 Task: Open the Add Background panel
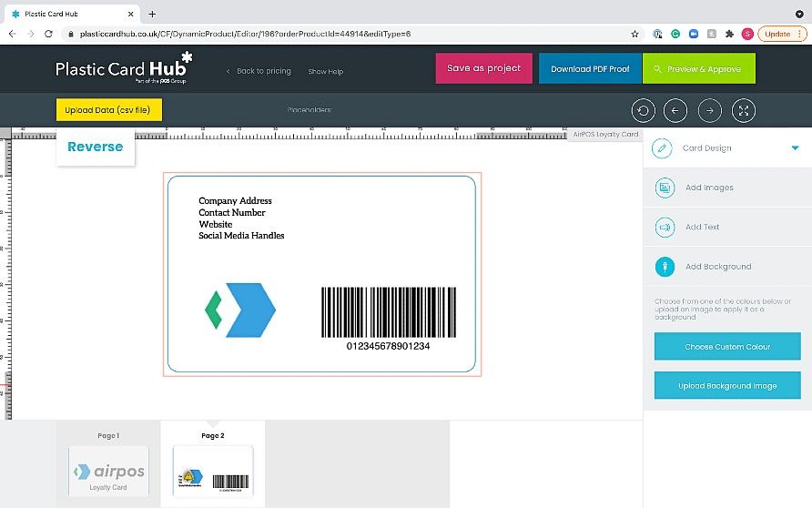pos(727,267)
